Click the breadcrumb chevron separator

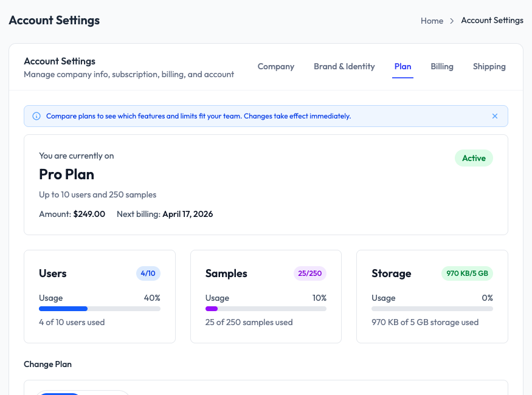452,21
